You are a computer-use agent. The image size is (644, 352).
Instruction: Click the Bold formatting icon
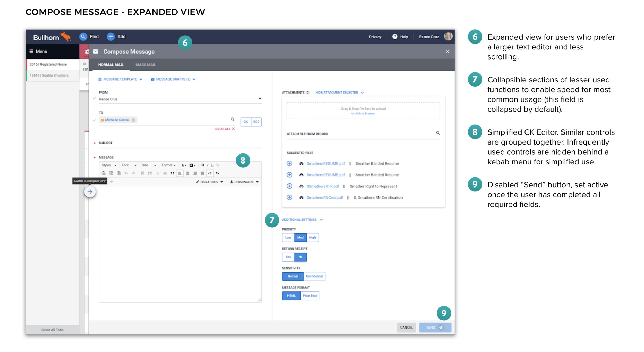coord(202,165)
